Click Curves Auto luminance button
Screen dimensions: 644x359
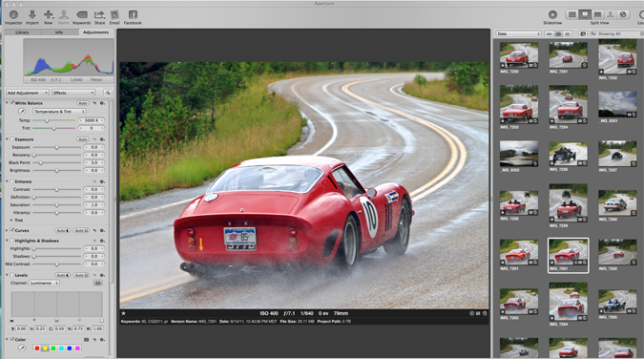(x=63, y=231)
